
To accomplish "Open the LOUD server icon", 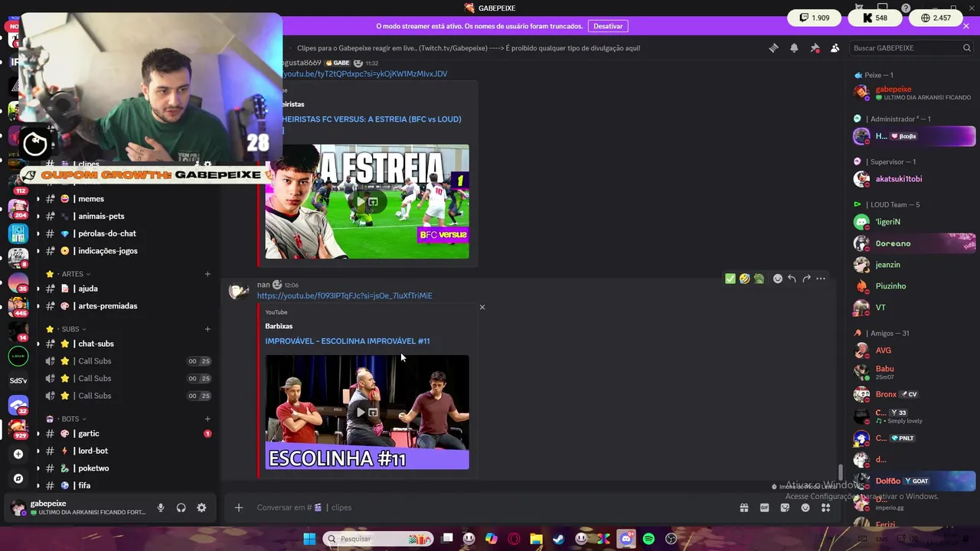I will (18, 356).
